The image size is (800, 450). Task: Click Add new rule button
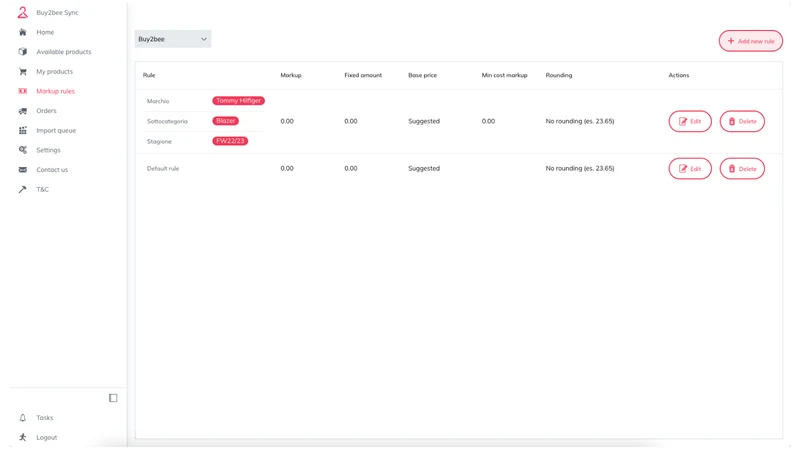751,41
